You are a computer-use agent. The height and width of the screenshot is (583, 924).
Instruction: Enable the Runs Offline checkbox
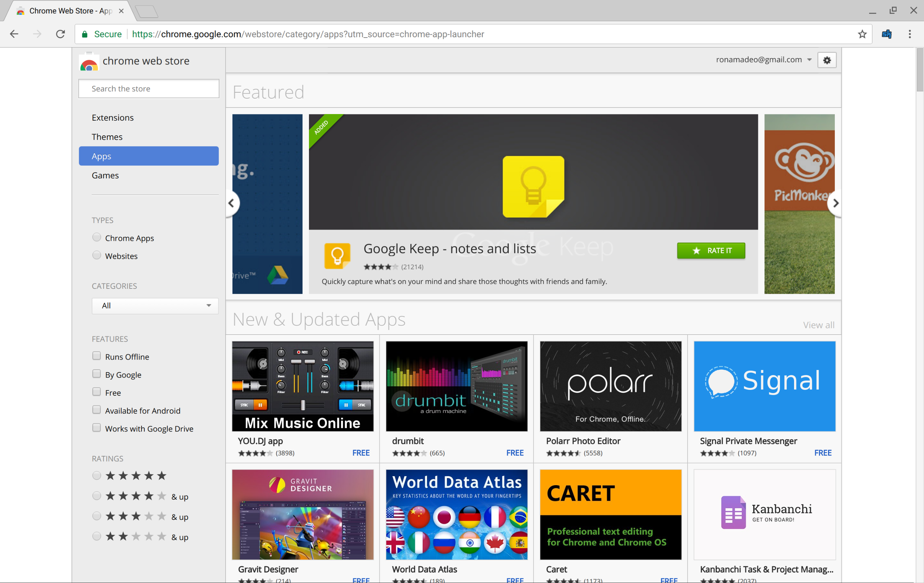pos(96,356)
